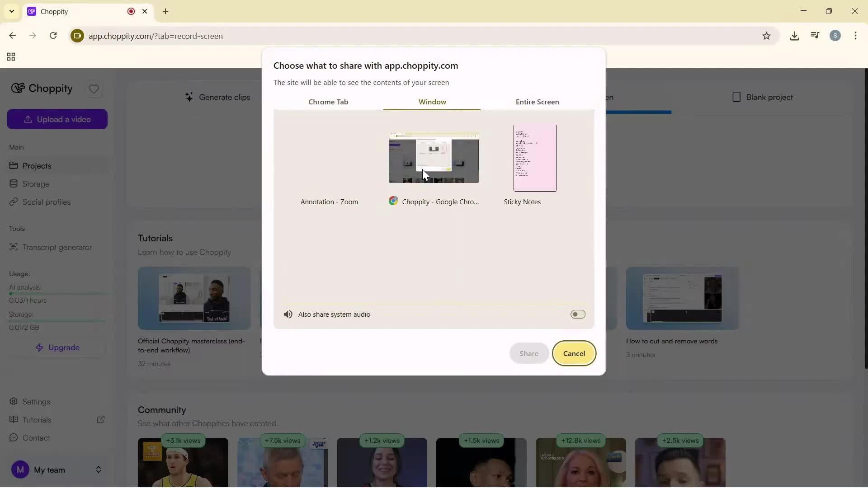Click the heart icon next to Choppity logo

94,89
